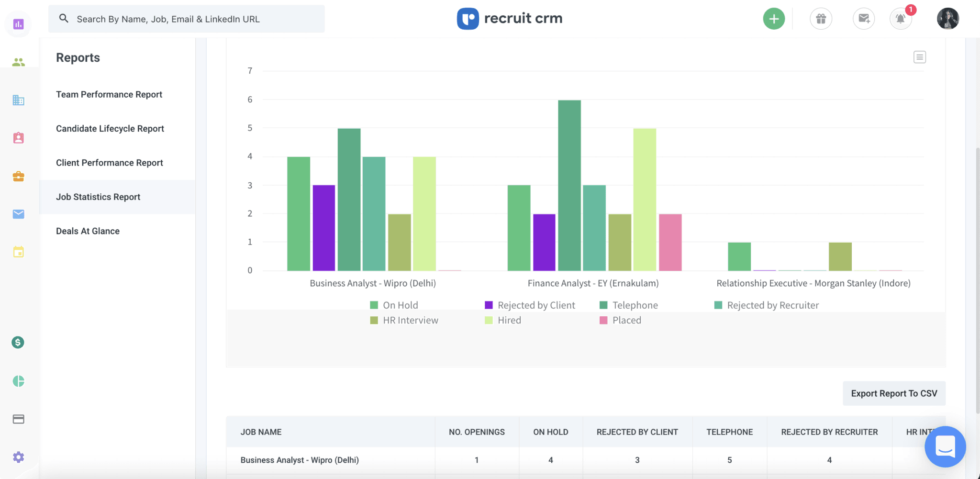Click the green plus add button
The width and height of the screenshot is (980, 479).
773,19
